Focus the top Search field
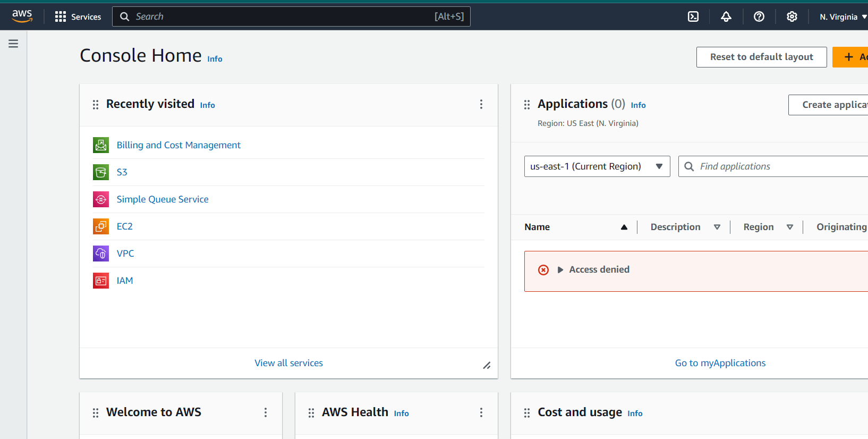The image size is (868, 439). click(291, 16)
